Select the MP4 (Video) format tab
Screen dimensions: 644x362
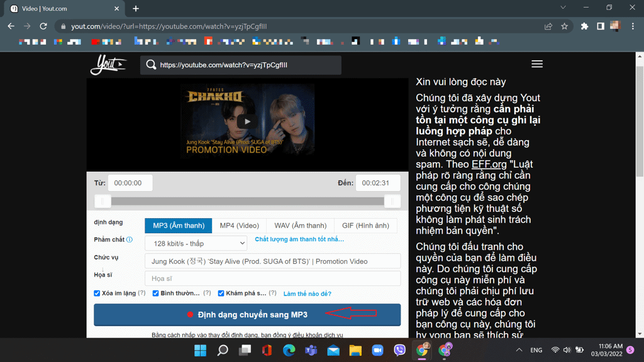(240, 226)
